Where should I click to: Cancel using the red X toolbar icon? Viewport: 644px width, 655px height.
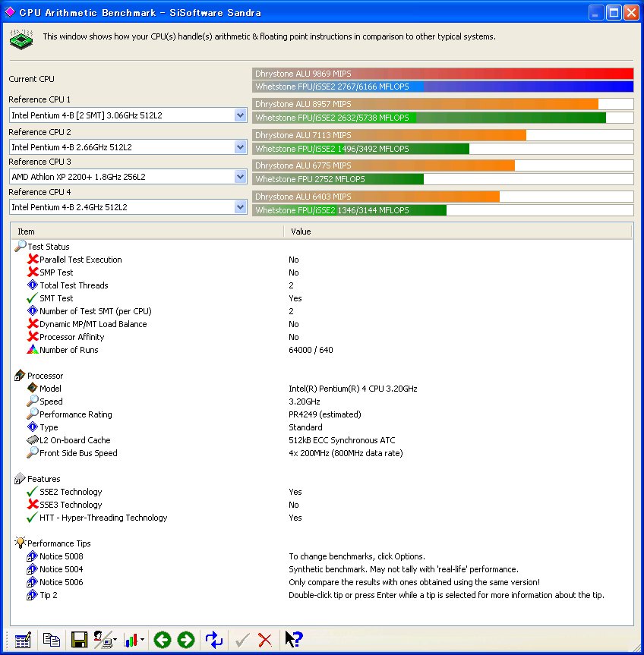(264, 640)
